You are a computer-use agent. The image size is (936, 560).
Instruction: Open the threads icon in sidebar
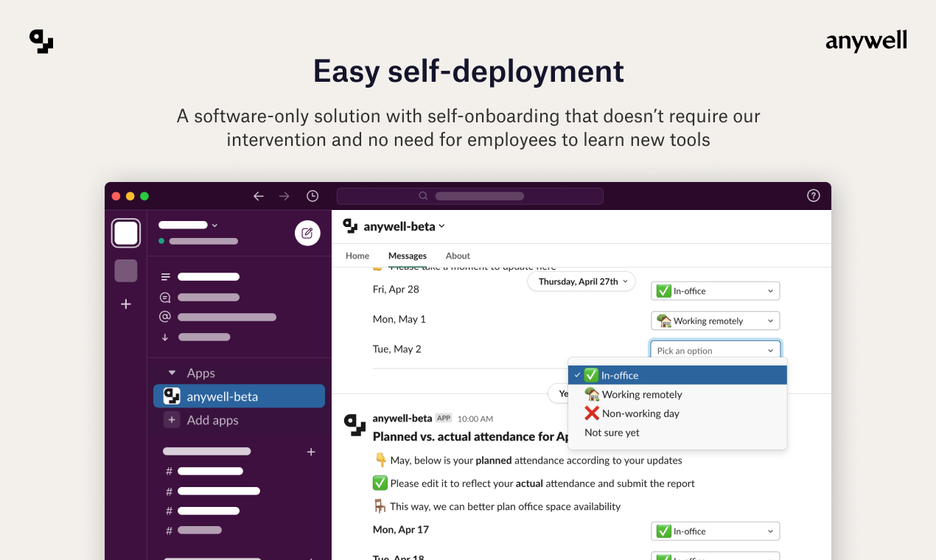point(165,277)
